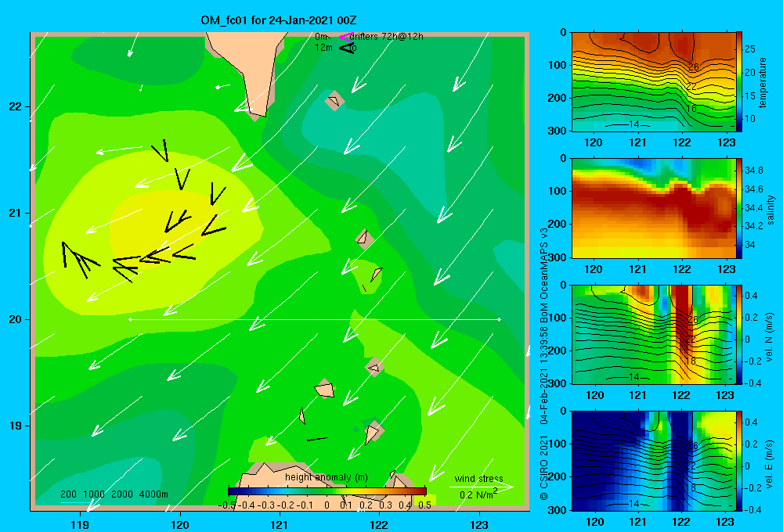Click the vertical 'salinity' axis label
Image resolution: width=783 pixels, height=532 pixels.
[770, 210]
